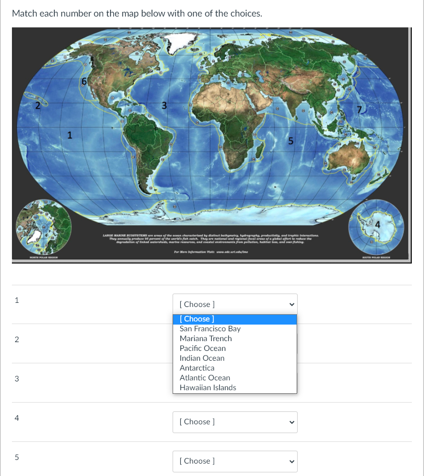The image size is (448, 476).
Task: Select "Hawaiian Islands" in the dropdown
Action: pos(208,388)
